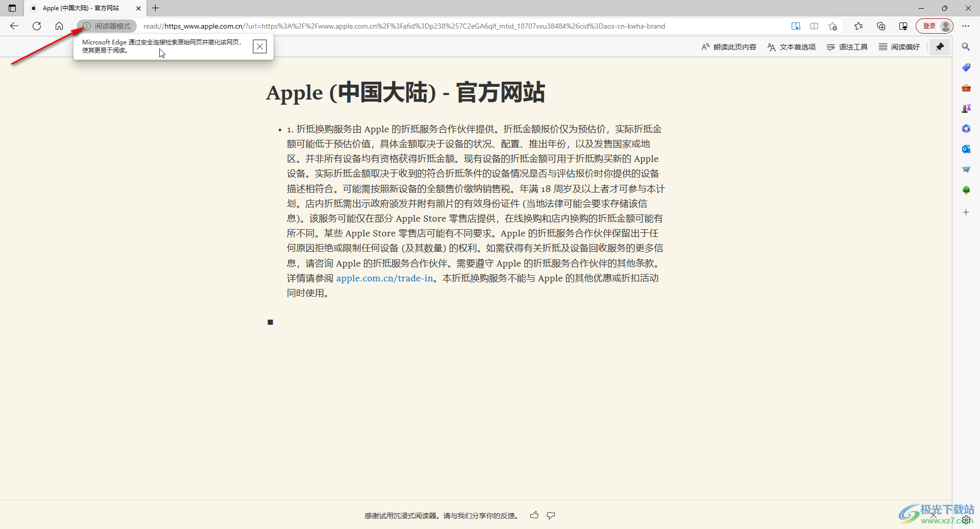
Task: Toggle the pin reader toolbar button
Action: (x=940, y=47)
